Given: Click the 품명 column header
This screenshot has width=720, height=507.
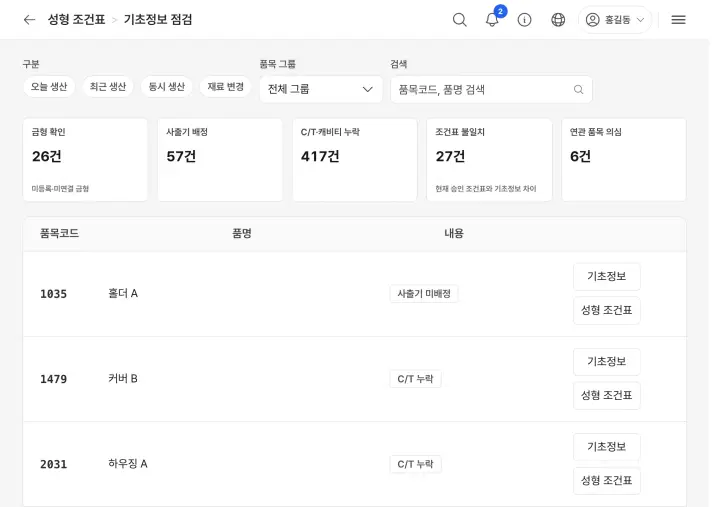Looking at the screenshot, I should tap(242, 233).
